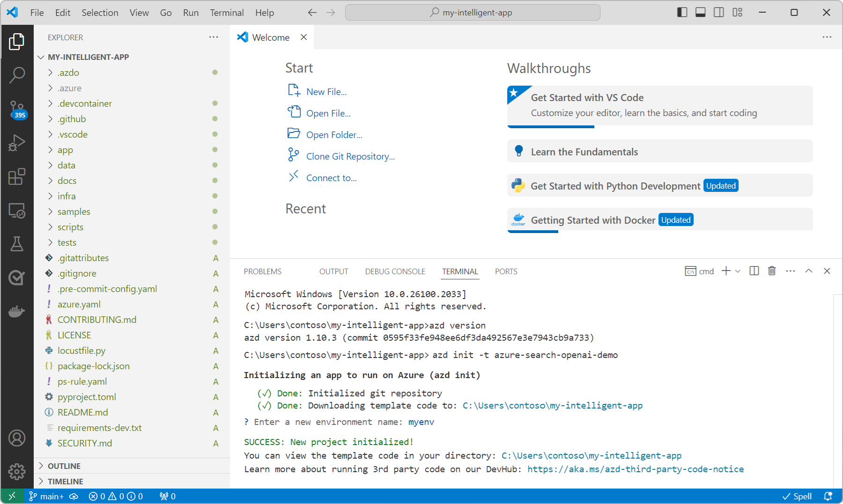Image resolution: width=843 pixels, height=504 pixels.
Task: Open the Testing beaker view
Action: click(17, 244)
